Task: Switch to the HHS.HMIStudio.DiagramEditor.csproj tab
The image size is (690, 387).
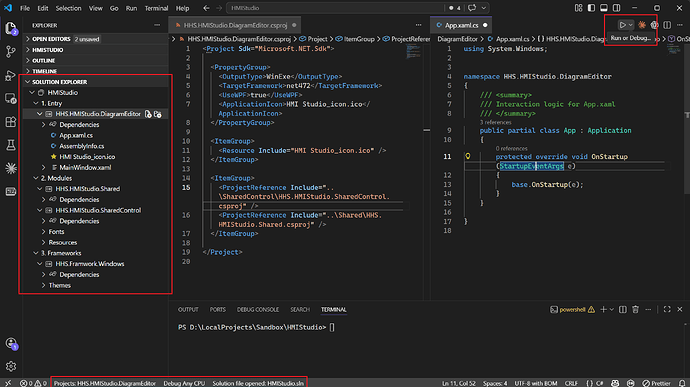Action: pyautogui.click(x=235, y=25)
